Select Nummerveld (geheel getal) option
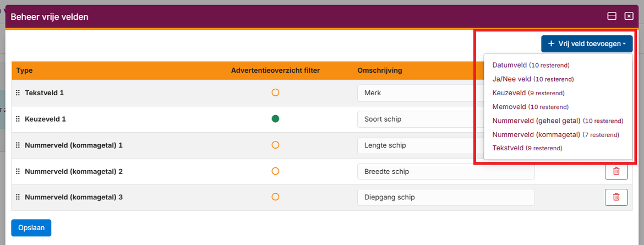The width and height of the screenshot is (644, 245). pyautogui.click(x=537, y=121)
